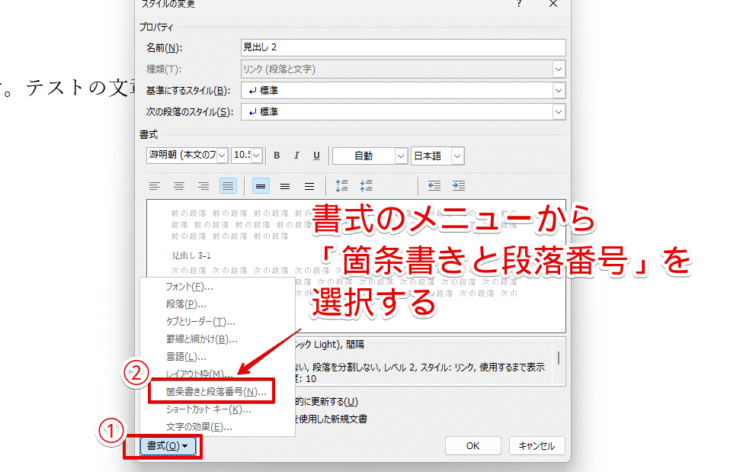The width and height of the screenshot is (740, 472).
Task: Toggle Bold formatting button
Action: (277, 156)
